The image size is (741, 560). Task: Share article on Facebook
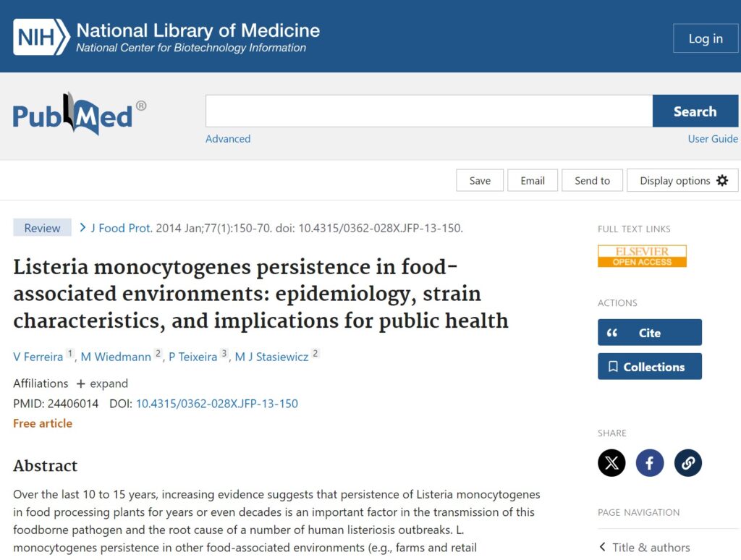650,463
